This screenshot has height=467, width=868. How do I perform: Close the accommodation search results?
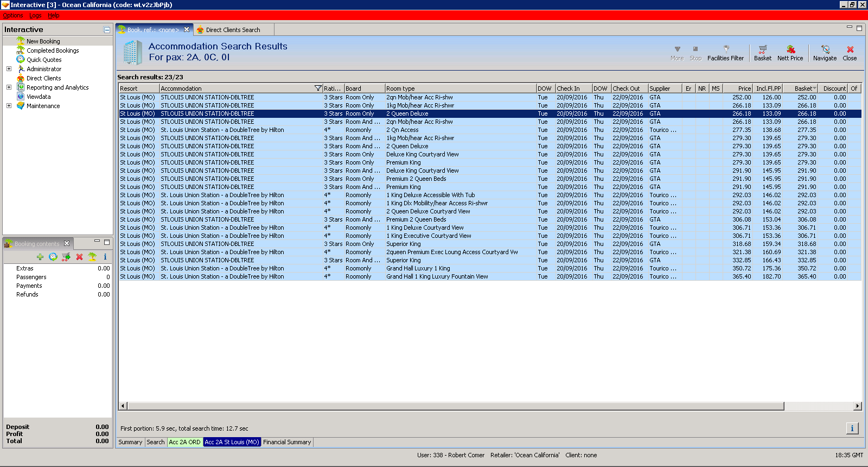(850, 53)
